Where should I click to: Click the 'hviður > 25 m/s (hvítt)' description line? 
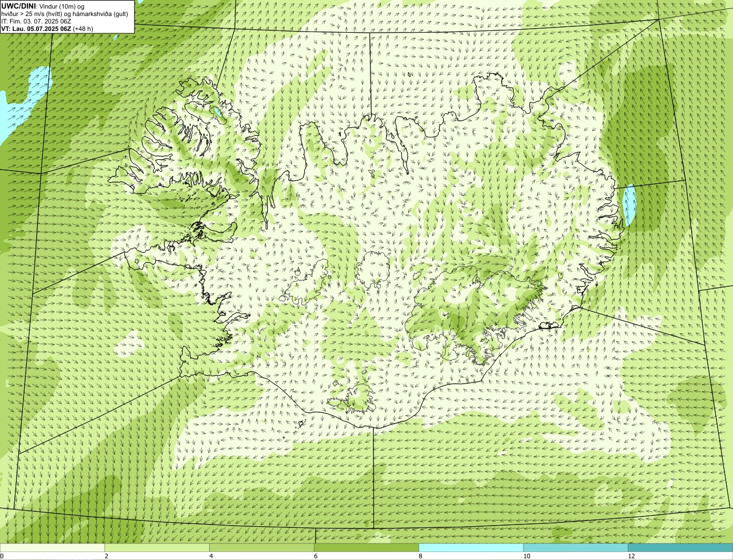coord(64,13)
